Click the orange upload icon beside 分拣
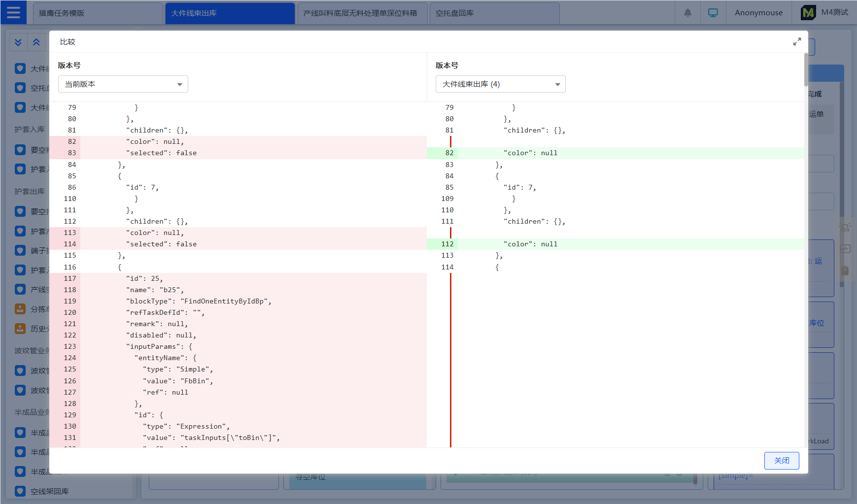The width and height of the screenshot is (857, 504). click(x=20, y=309)
